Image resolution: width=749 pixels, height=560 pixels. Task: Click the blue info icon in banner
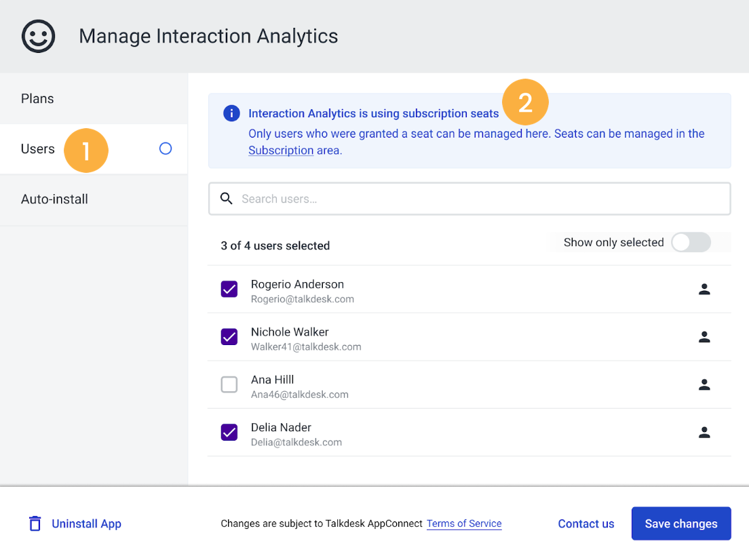(231, 113)
